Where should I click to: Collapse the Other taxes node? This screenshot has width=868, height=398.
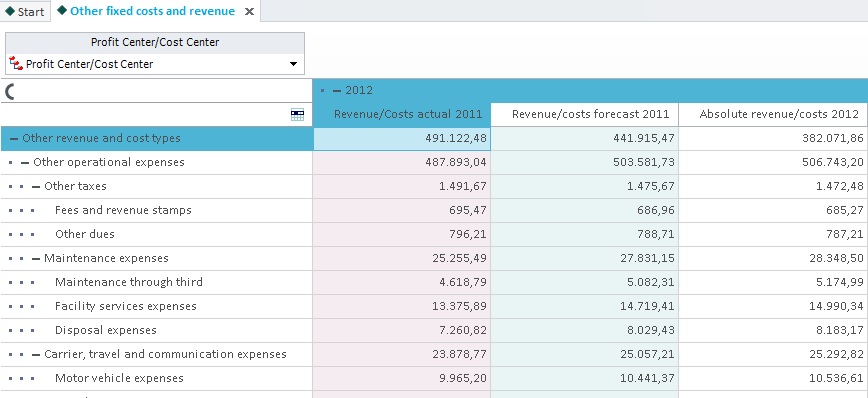36,187
